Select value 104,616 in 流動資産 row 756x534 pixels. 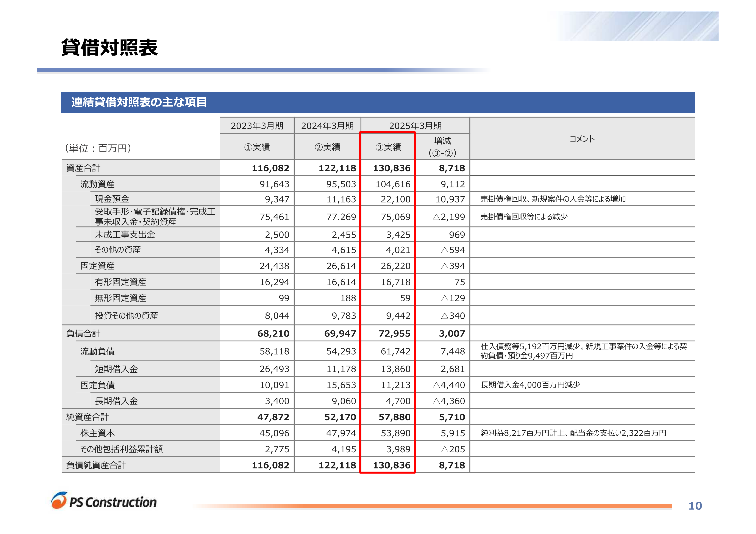point(393,184)
